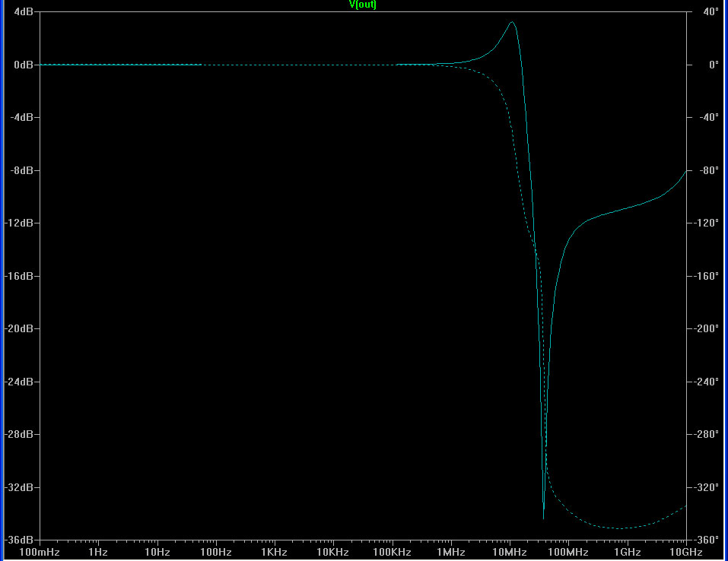Image resolution: width=728 pixels, height=561 pixels.
Task: Click the 1MHz frequency axis label
Action: [451, 552]
